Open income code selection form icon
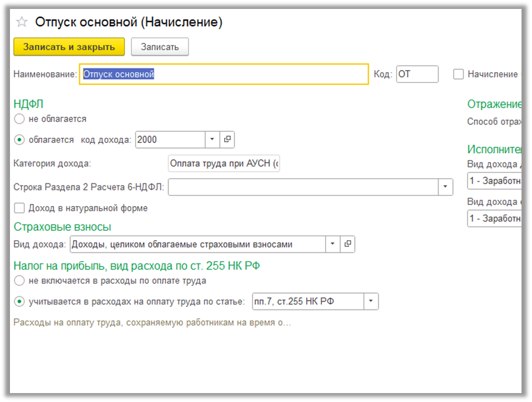This screenshot has height=402, width=532. click(x=227, y=139)
